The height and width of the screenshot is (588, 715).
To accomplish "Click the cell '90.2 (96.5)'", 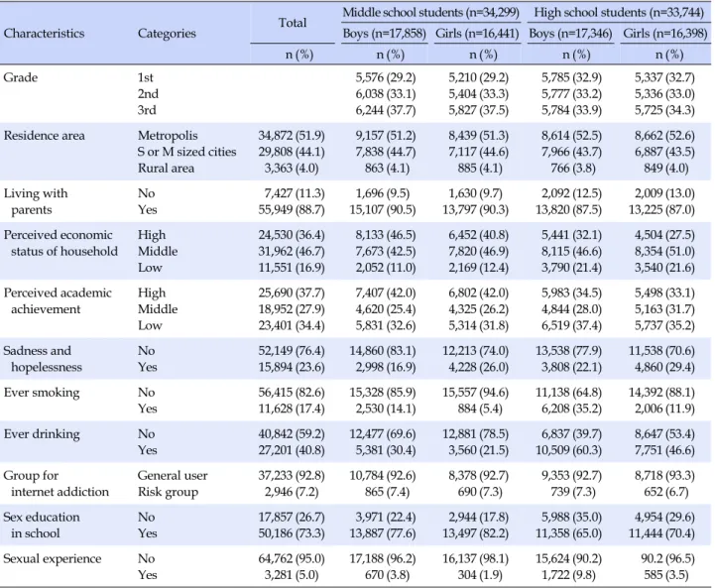I will pos(667,558).
